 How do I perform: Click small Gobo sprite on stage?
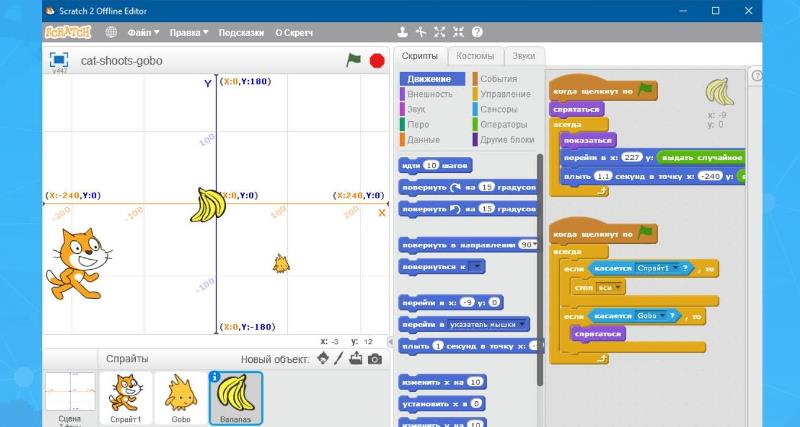pyautogui.click(x=281, y=264)
